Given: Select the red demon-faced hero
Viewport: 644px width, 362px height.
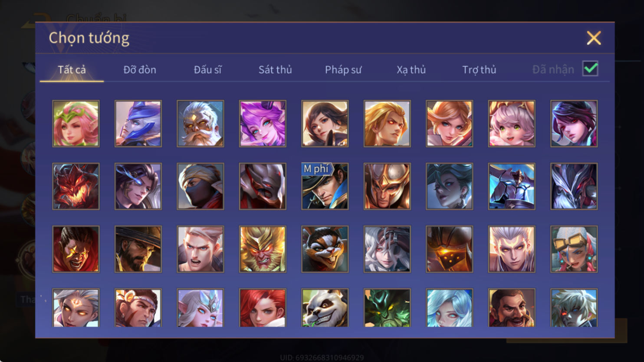Looking at the screenshot, I should pyautogui.click(x=76, y=186).
